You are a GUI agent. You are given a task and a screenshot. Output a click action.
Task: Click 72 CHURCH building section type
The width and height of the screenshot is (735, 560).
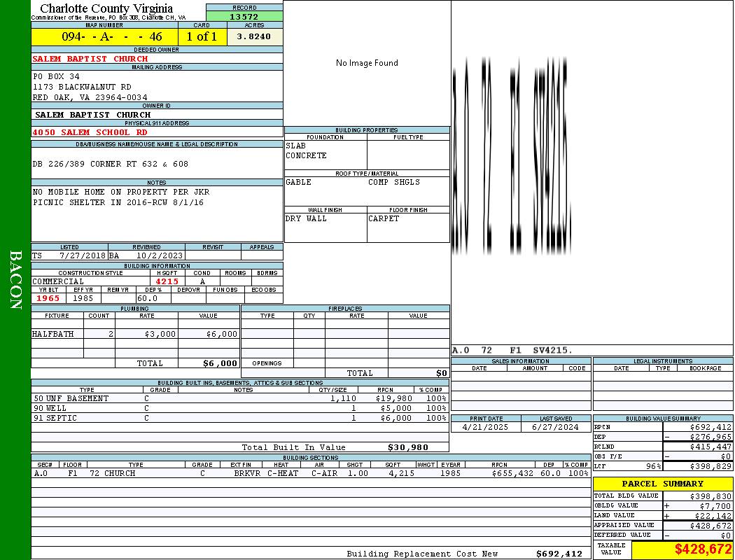tap(113, 474)
